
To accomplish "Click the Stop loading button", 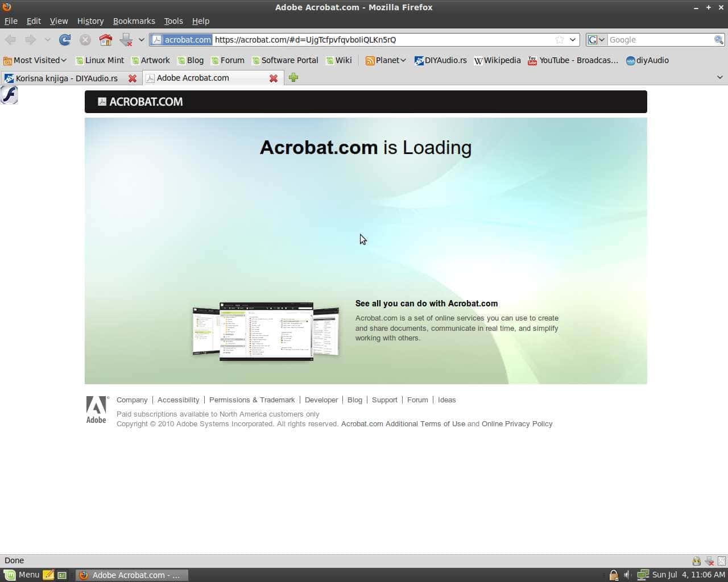I will (x=85, y=40).
